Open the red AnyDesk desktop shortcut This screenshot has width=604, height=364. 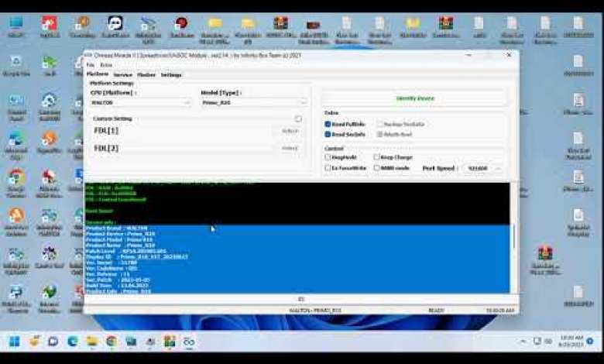pos(50,27)
